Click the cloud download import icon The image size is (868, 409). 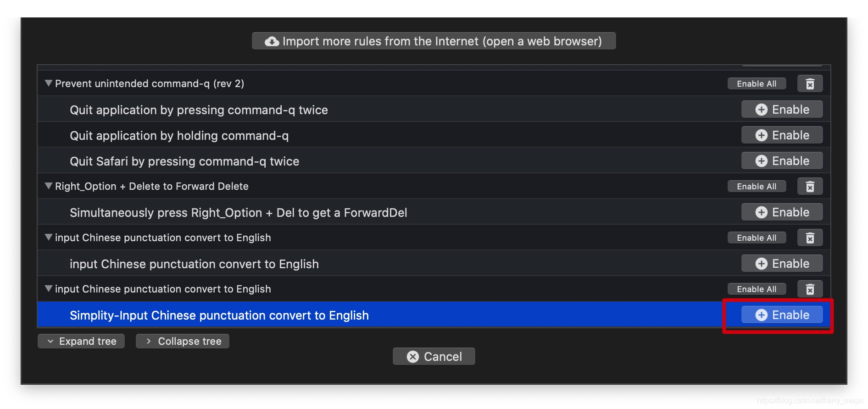pyautogui.click(x=272, y=41)
